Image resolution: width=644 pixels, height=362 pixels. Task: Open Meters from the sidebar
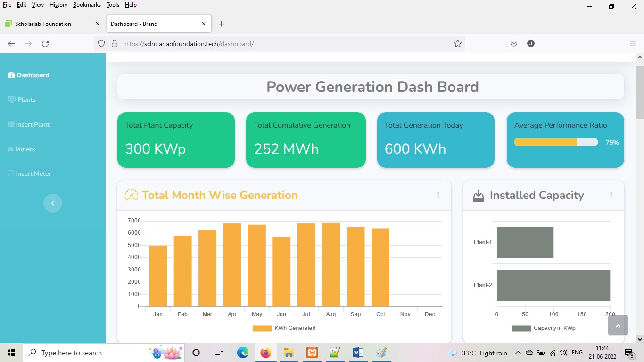pos(25,149)
